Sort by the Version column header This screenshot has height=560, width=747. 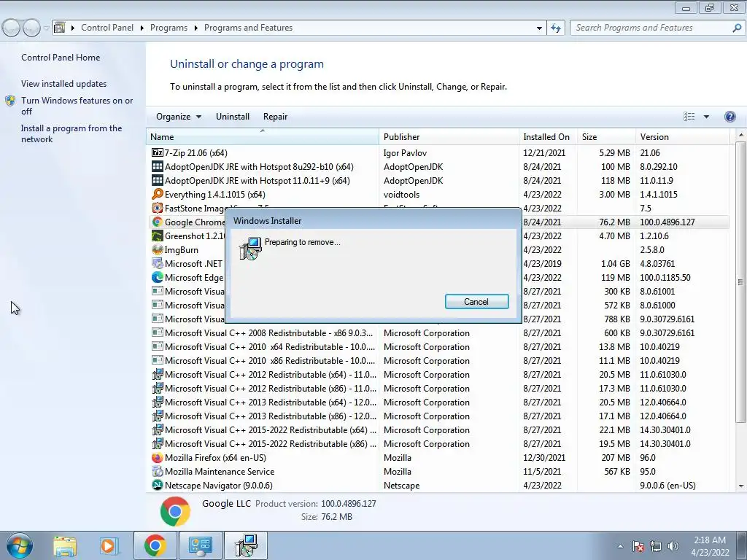point(682,136)
